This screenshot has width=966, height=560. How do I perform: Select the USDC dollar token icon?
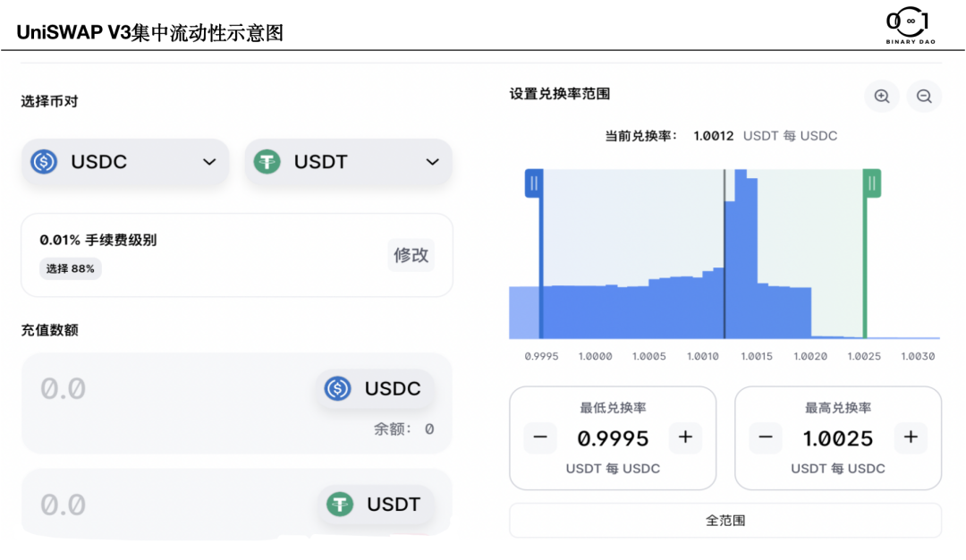[43, 162]
